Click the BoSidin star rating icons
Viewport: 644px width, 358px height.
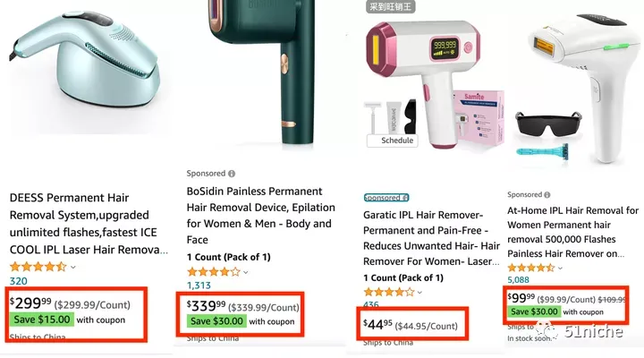(x=214, y=272)
